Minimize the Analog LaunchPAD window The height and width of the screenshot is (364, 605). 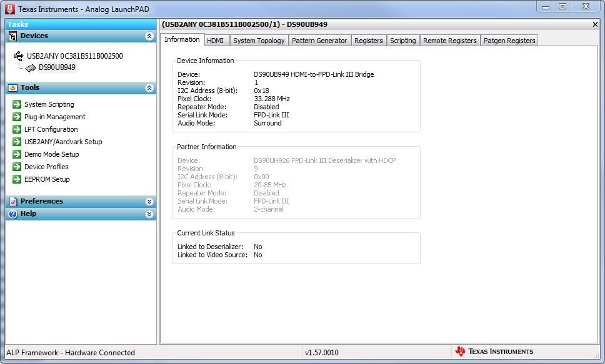[x=545, y=6]
